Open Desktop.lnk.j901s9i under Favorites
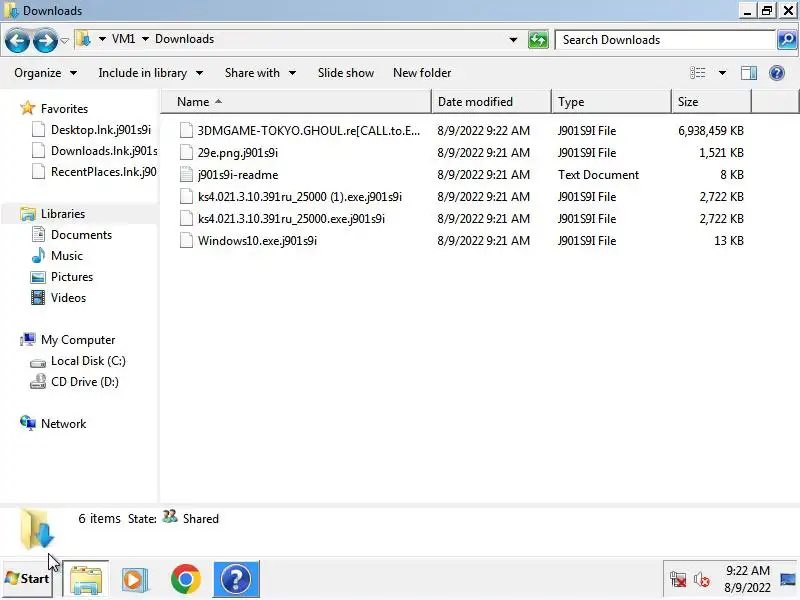800x600 pixels. pyautogui.click(x=101, y=130)
